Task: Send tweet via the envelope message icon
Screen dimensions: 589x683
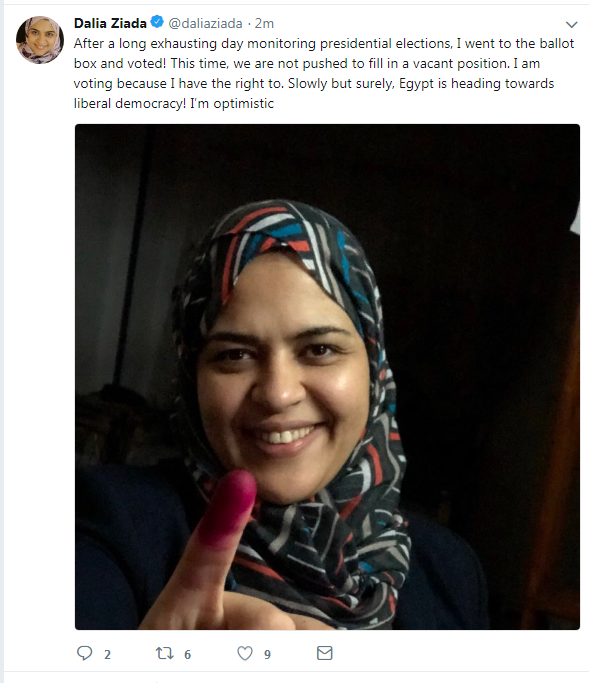Action: [325, 653]
